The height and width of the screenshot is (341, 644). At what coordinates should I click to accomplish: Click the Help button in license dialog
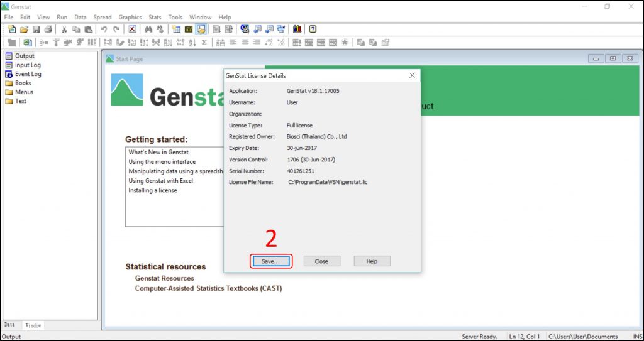[372, 261]
